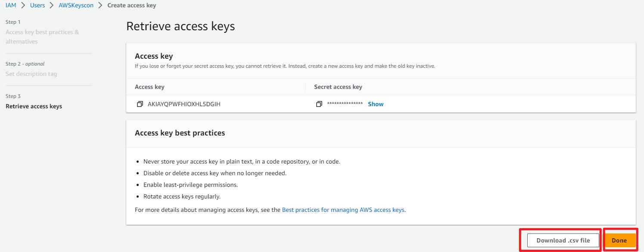The height and width of the screenshot is (252, 644).
Task: Click the Create access key breadcrumb text
Action: [131, 6]
